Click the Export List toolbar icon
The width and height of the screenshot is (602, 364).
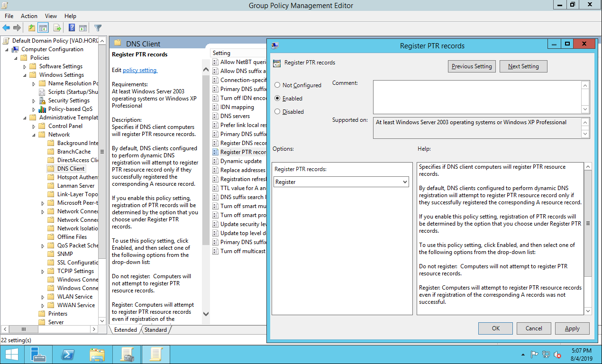57,28
